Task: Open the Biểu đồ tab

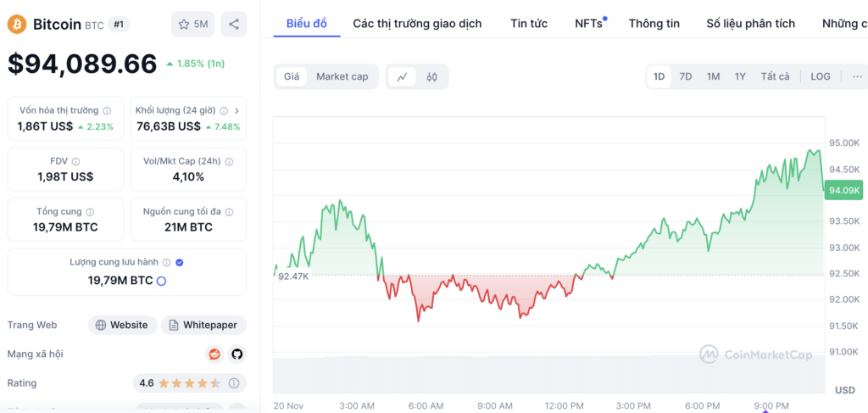Action: pyautogui.click(x=307, y=23)
